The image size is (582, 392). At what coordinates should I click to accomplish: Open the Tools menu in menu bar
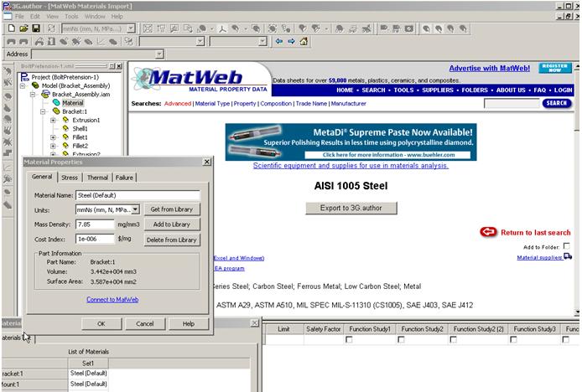(71, 16)
